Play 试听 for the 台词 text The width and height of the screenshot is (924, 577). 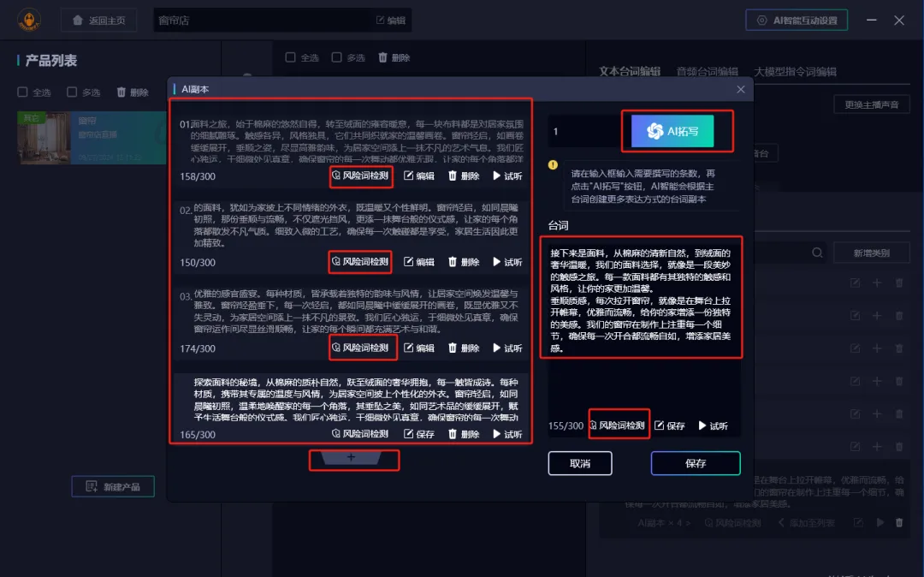(713, 425)
